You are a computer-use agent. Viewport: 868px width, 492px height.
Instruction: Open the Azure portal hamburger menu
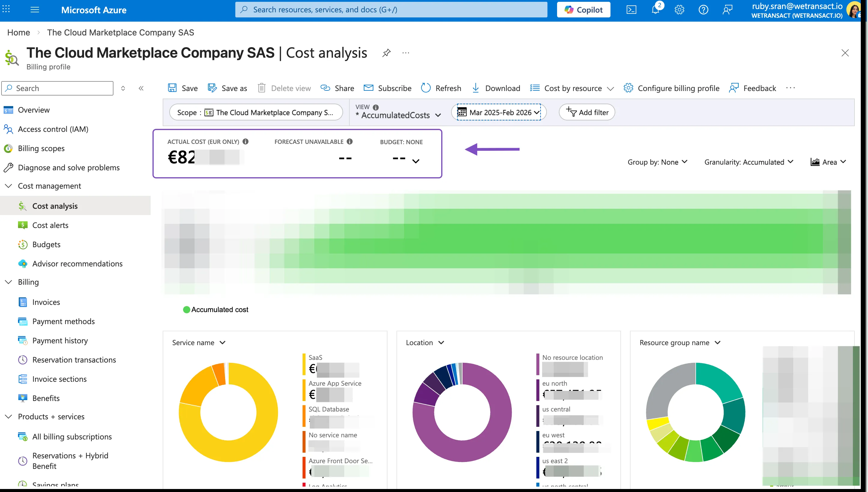(x=35, y=10)
